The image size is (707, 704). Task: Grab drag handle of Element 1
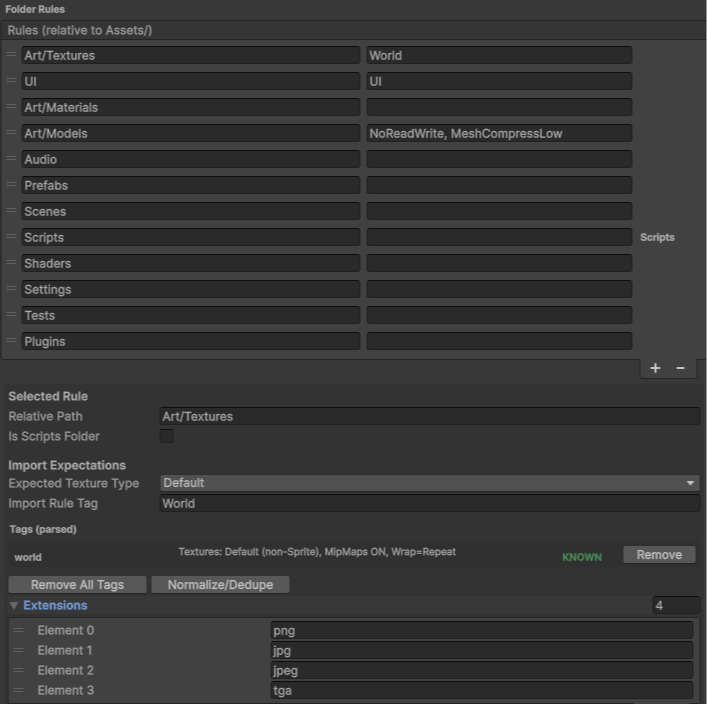(18, 650)
